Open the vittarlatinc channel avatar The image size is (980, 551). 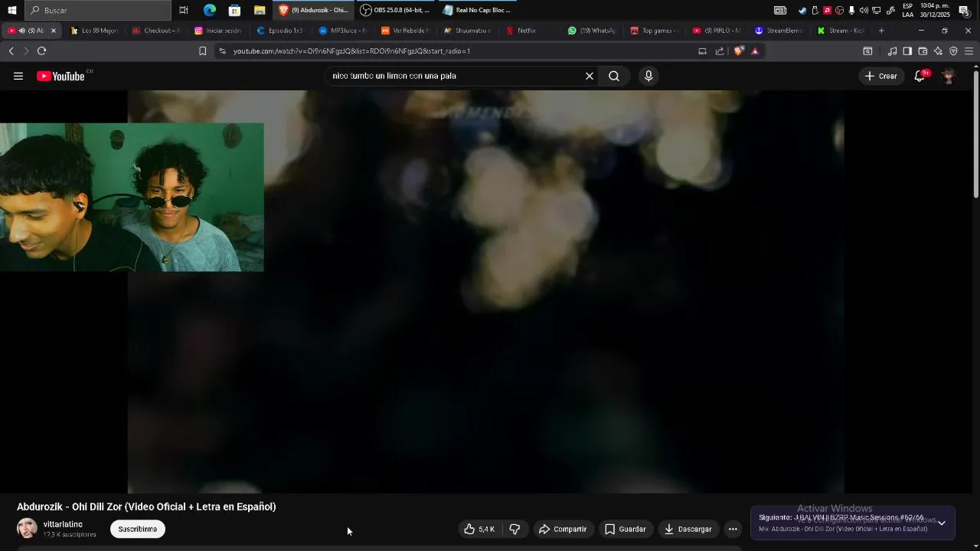(27, 528)
